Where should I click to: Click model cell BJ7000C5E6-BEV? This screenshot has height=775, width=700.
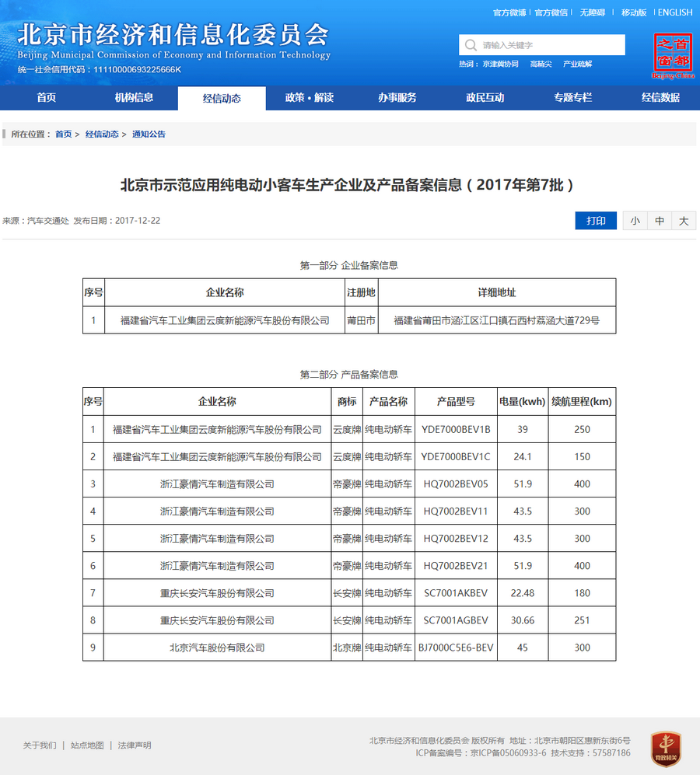point(456,648)
